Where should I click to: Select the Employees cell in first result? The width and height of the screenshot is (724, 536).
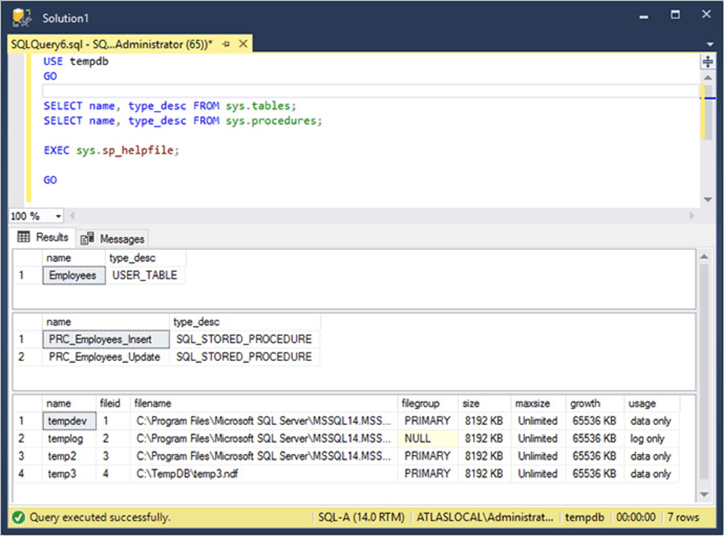74,275
